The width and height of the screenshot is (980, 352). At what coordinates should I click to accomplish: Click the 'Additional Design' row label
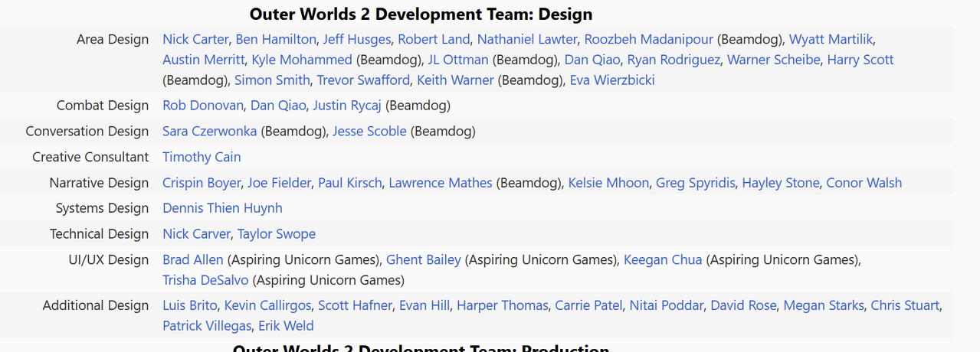[96, 305]
